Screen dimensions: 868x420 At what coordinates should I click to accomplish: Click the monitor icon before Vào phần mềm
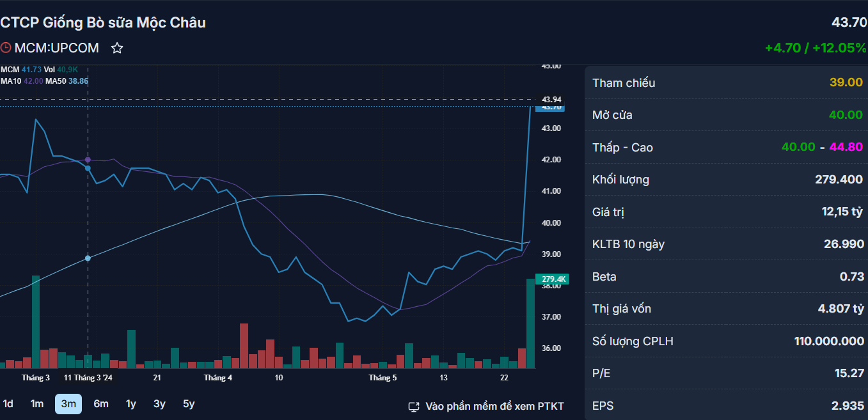coord(414,407)
